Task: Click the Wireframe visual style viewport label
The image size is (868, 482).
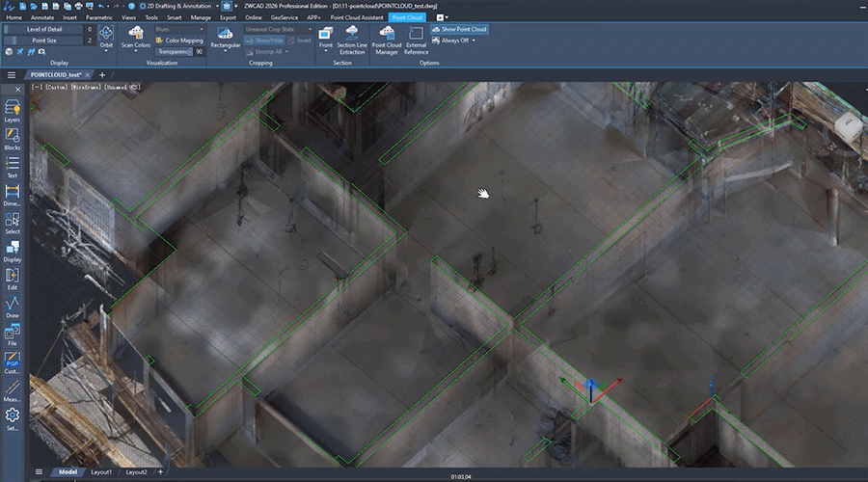Action: pyautogui.click(x=86, y=88)
